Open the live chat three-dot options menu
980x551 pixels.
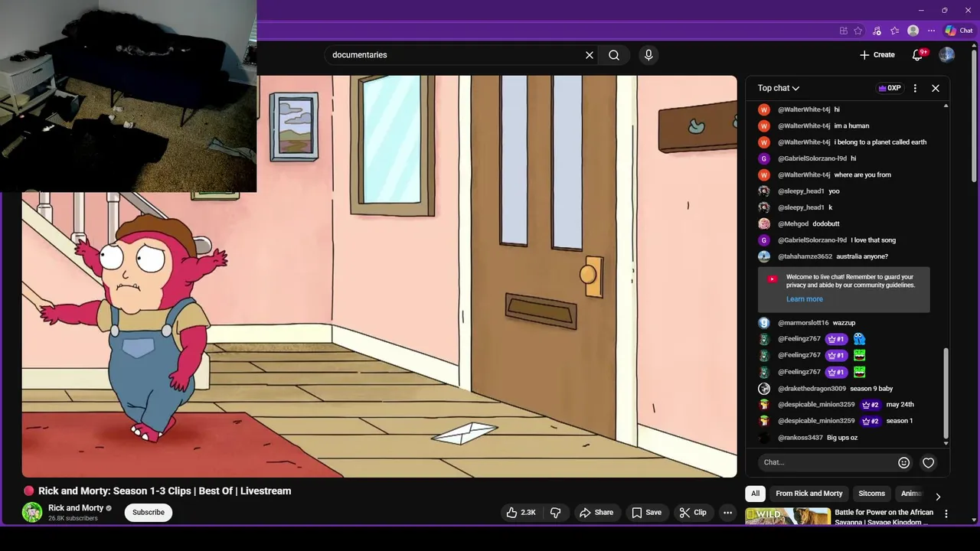click(915, 88)
